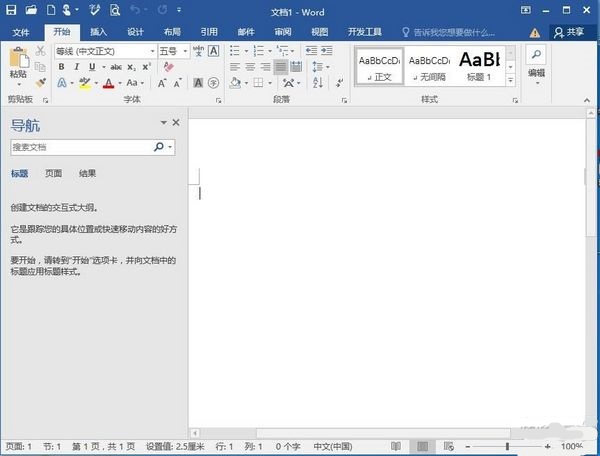This screenshot has height=456, width=600.
Task: Open the 页面 tab in navigation pane
Action: (53, 174)
